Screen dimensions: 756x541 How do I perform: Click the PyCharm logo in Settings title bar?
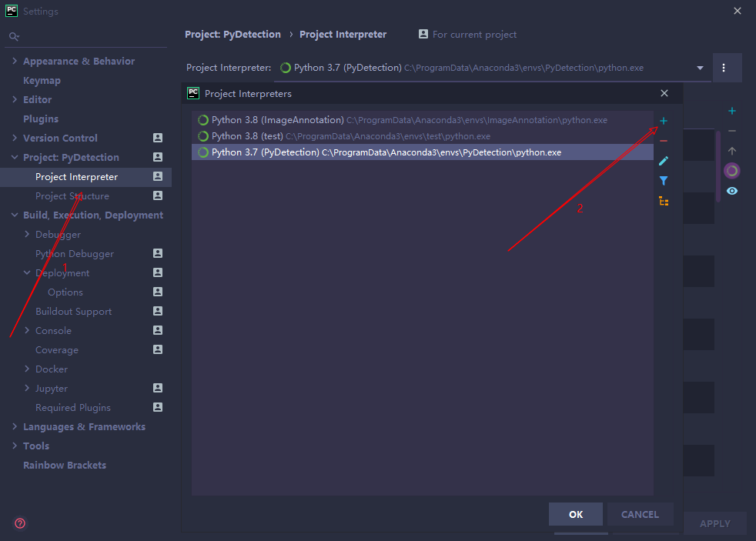point(12,11)
